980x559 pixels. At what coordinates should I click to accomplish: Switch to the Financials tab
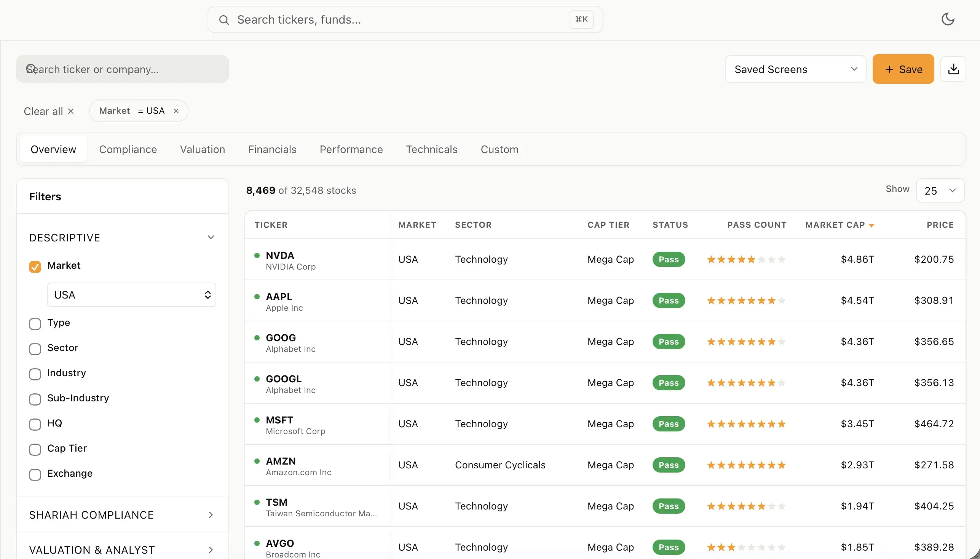272,149
